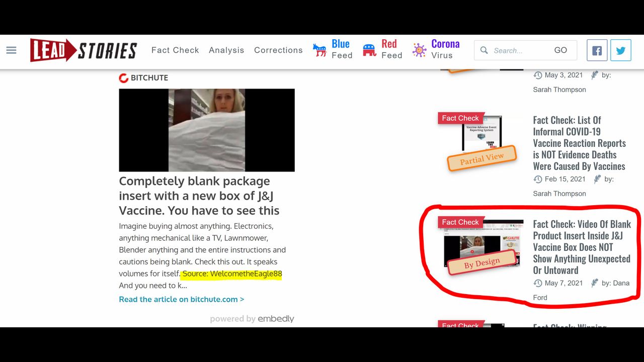Viewport: 644px width, 362px height.
Task: Open the Facebook page icon
Action: pyautogui.click(x=597, y=50)
